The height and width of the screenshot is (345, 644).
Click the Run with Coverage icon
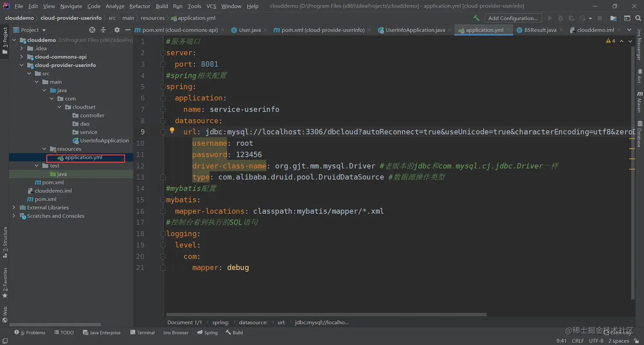[x=571, y=18]
